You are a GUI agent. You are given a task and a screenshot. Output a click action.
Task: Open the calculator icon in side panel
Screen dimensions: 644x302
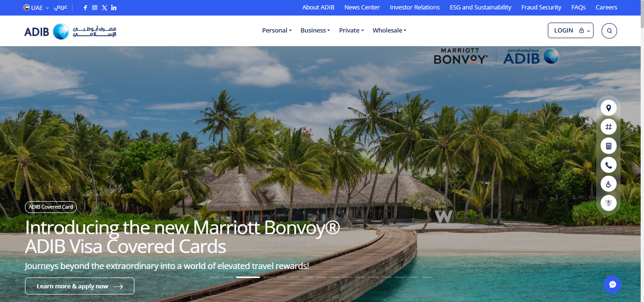tap(609, 146)
